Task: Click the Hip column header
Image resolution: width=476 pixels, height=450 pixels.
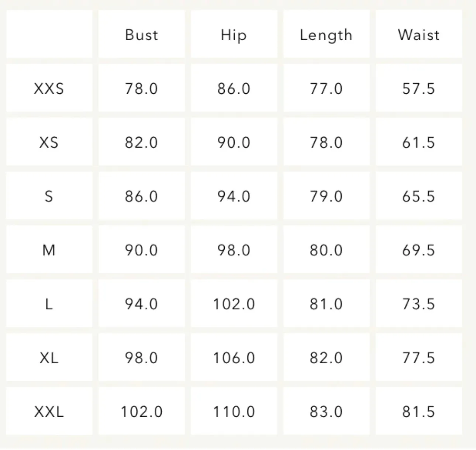Action: (234, 35)
